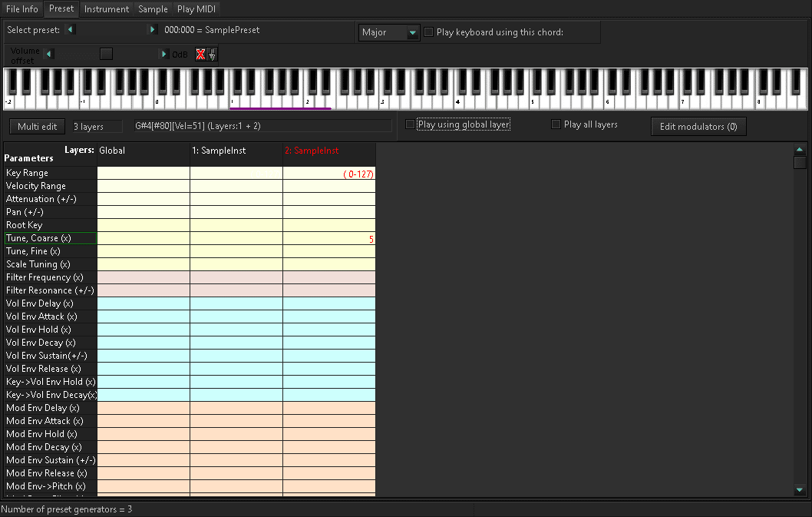The width and height of the screenshot is (812, 517).
Task: Open the Play MIDI tab
Action: click(196, 9)
